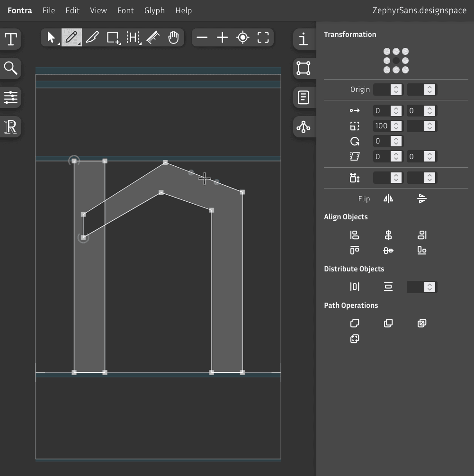The width and height of the screenshot is (474, 476).
Task: Select the Shape drawing tool
Action: pos(112,37)
